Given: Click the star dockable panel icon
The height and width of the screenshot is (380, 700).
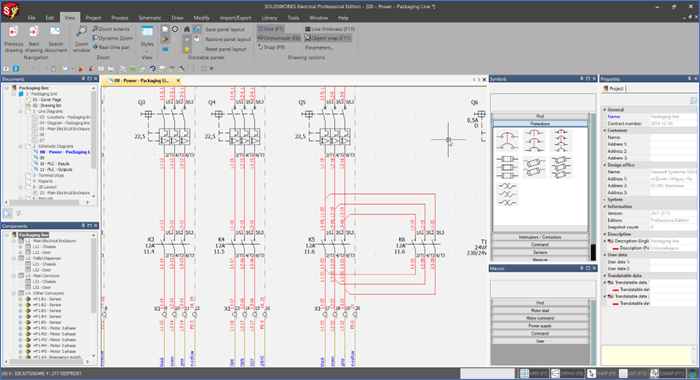Looking at the screenshot, I should (187, 49).
